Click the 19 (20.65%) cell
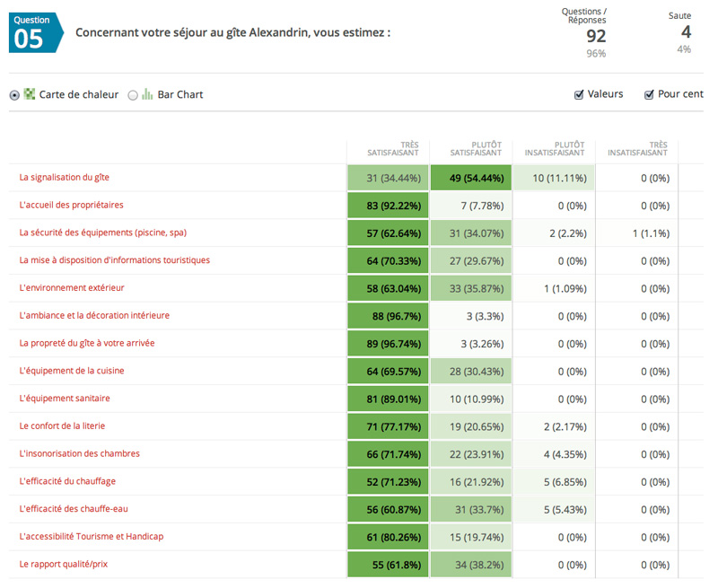This screenshot has width=718, height=588. pyautogui.click(x=470, y=426)
